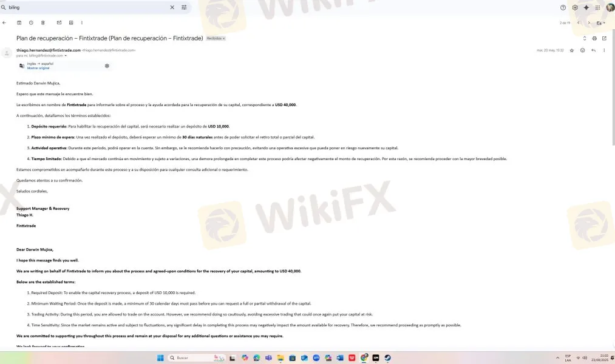Viewport: 615px width, 364px height.
Task: Open File Explorer from taskbar
Action: pyautogui.click(x=280, y=358)
